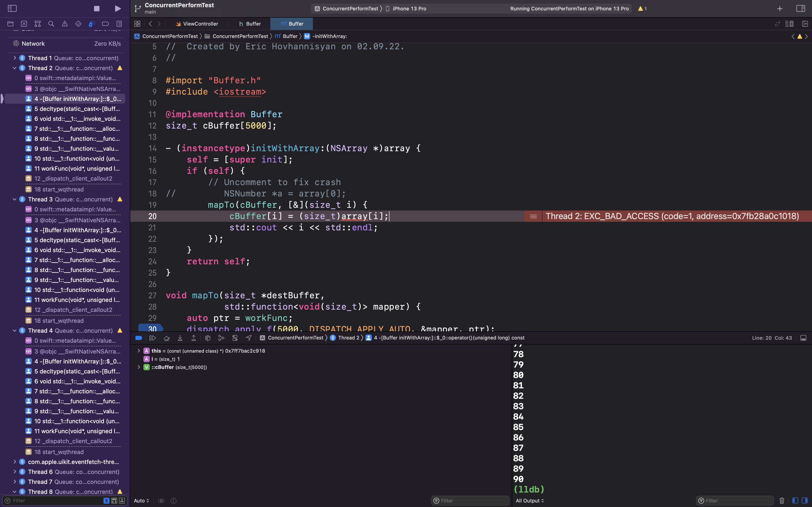Select stack frame 11 workFunc in Thread 2
The image size is (812, 507).
[x=77, y=169]
